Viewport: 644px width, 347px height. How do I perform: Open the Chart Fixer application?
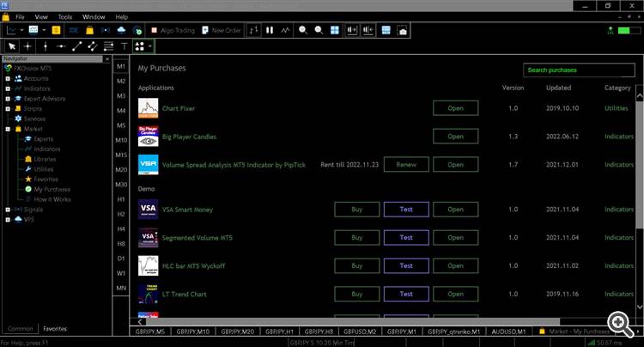(x=455, y=108)
